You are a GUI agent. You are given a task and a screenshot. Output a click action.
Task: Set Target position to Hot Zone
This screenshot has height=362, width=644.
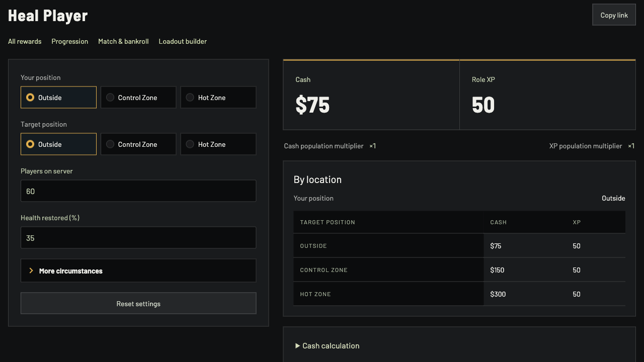point(218,144)
